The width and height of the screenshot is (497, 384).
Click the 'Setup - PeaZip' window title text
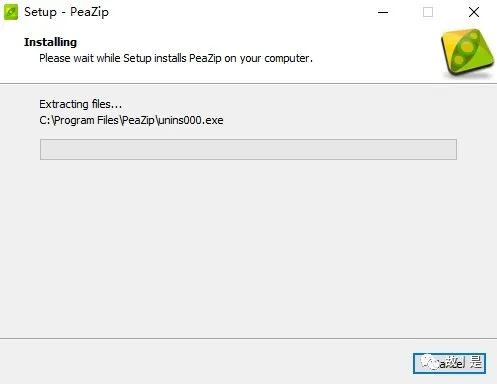[x=66, y=12]
